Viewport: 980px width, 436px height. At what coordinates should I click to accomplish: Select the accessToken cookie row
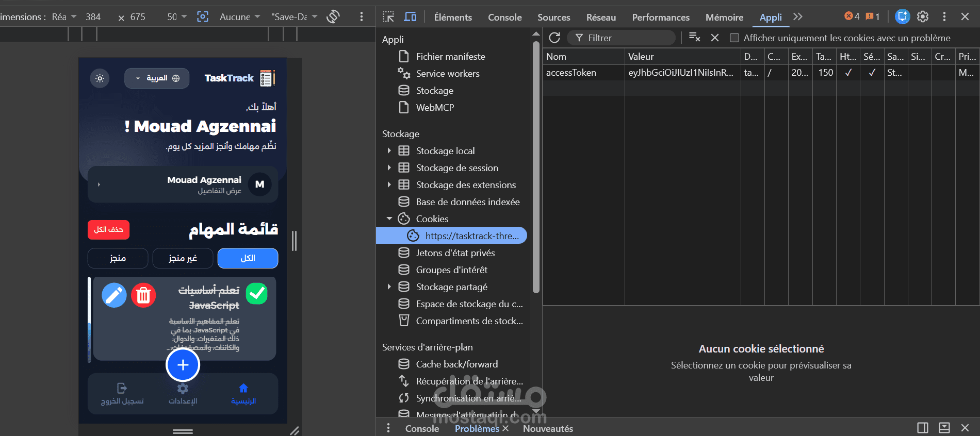click(761, 73)
